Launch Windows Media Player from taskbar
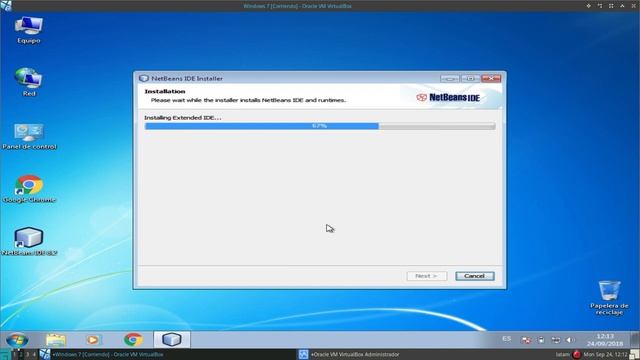Screen dimensions: 640x360 tap(93, 340)
